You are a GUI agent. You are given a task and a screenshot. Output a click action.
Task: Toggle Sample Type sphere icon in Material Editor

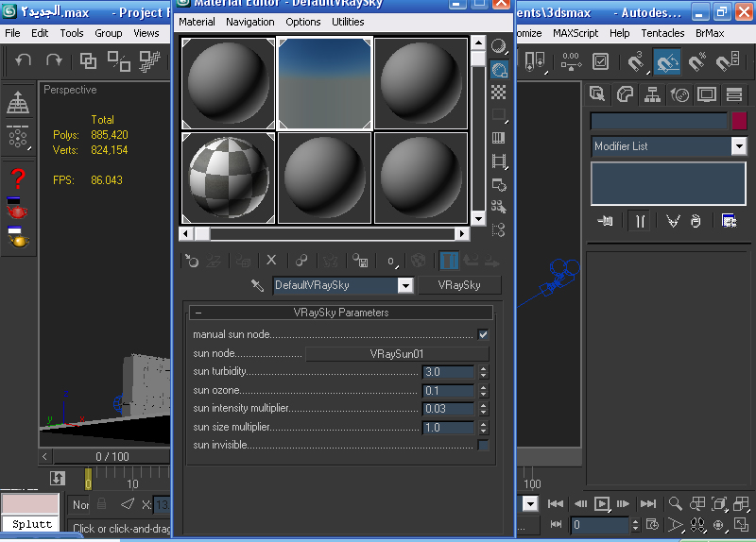point(499,46)
